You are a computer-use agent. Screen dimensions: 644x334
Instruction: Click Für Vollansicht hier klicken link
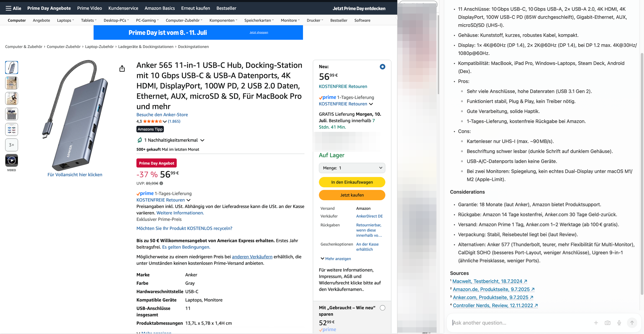coord(75,175)
